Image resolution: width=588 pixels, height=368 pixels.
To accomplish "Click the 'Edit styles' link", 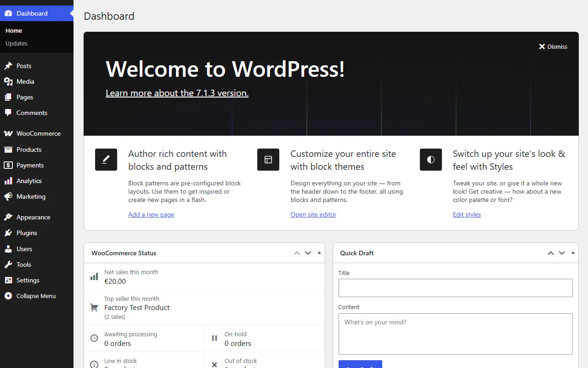I will pos(467,214).
